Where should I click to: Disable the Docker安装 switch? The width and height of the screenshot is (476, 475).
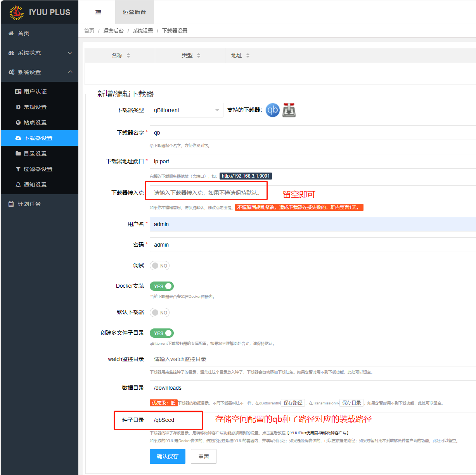tap(161, 286)
